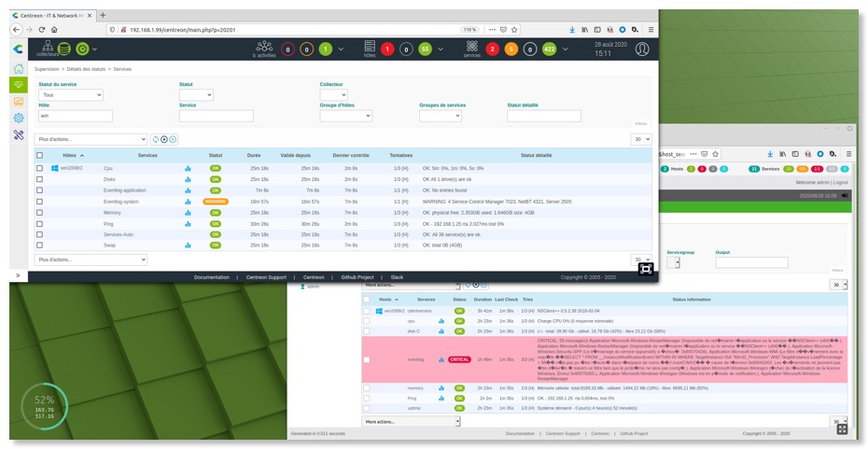The height and width of the screenshot is (449, 868).
Task: Tick the select-all checkbox in the table header
Action: [x=39, y=155]
